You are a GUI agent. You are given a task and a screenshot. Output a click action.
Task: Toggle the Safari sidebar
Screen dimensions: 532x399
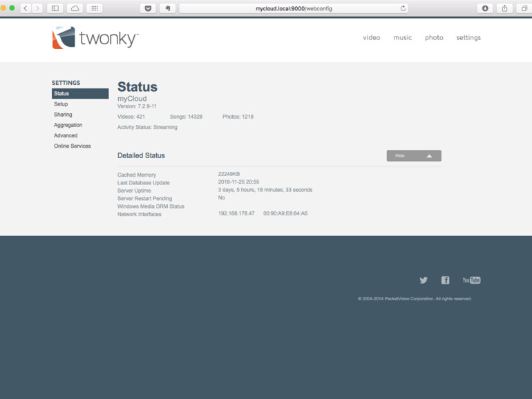(x=55, y=8)
